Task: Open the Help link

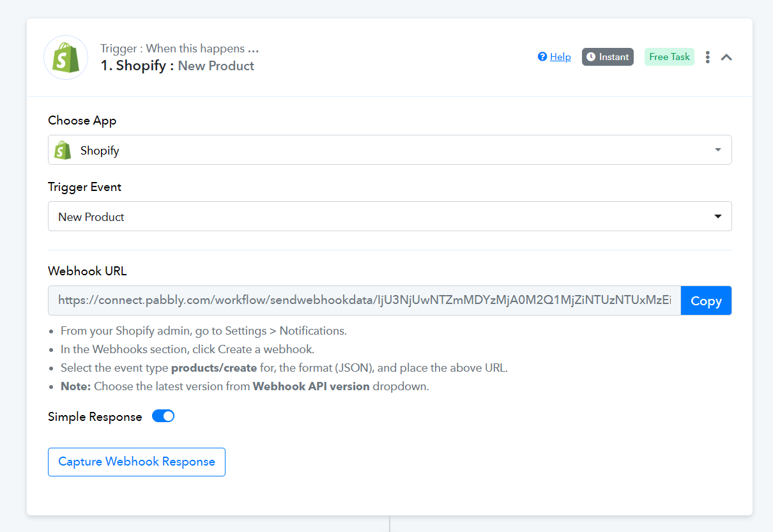Action: click(560, 57)
